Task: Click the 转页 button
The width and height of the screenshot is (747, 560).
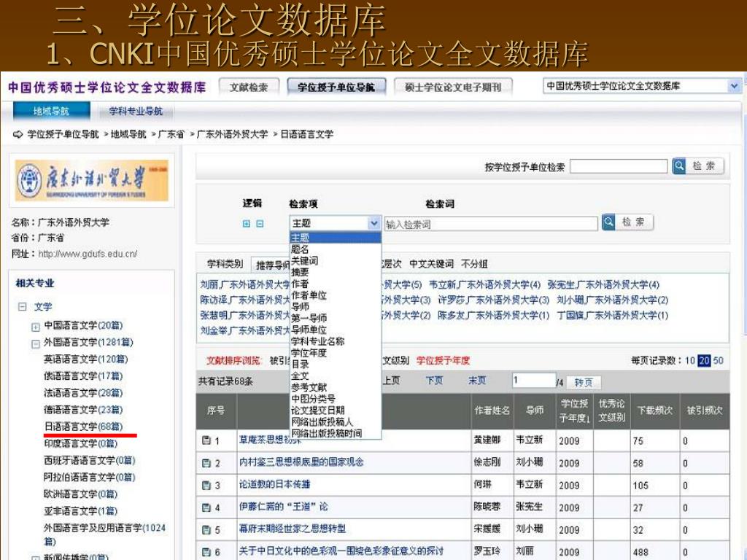Action: [x=584, y=382]
